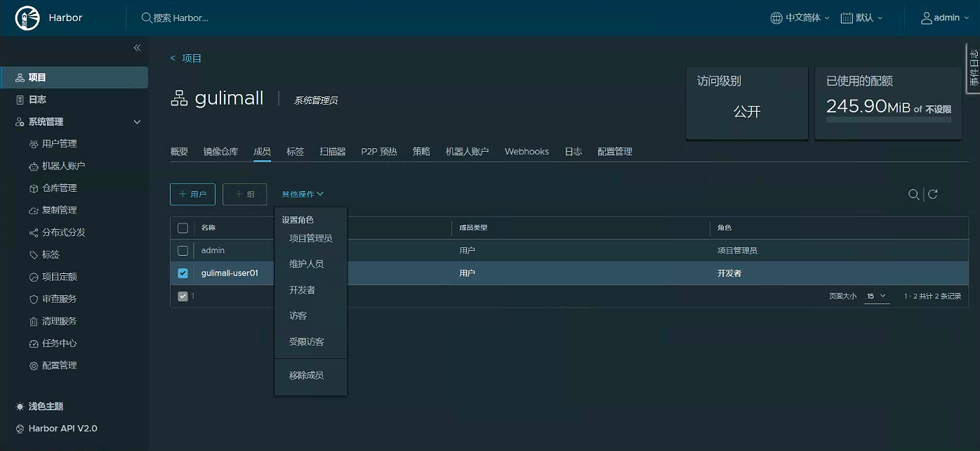Image resolution: width=980 pixels, height=451 pixels.
Task: Click the 角色 column header
Action: tap(724, 228)
